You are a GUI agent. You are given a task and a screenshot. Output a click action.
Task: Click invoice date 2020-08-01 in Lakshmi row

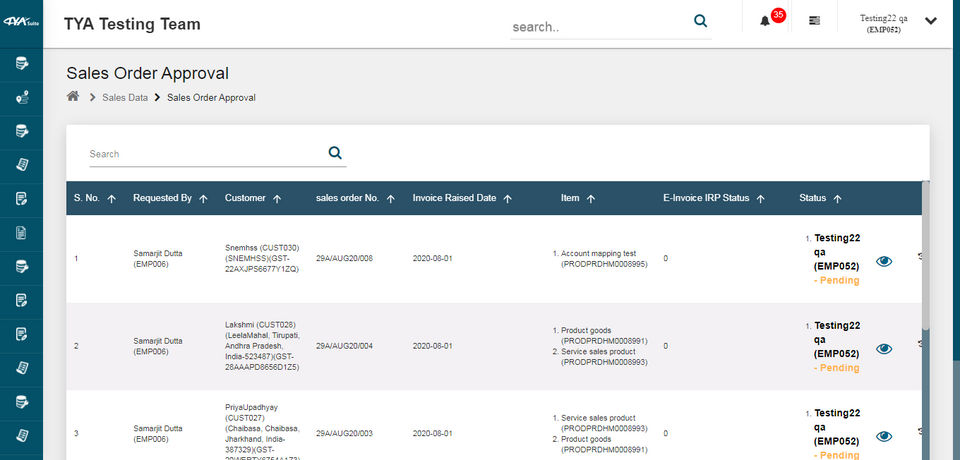(x=432, y=346)
